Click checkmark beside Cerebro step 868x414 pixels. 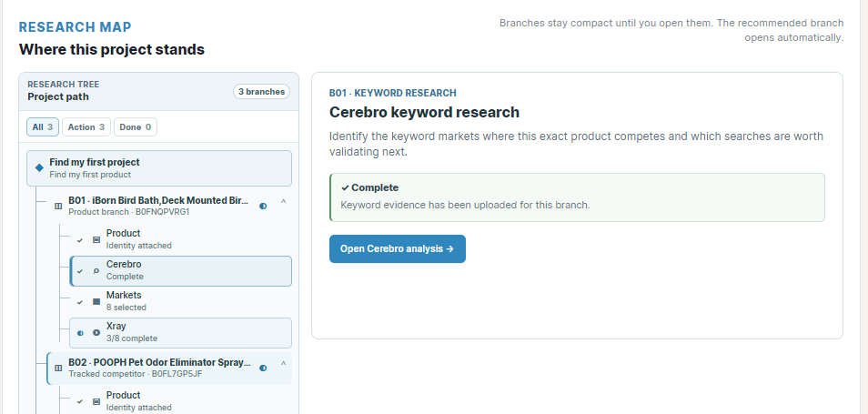pos(80,271)
